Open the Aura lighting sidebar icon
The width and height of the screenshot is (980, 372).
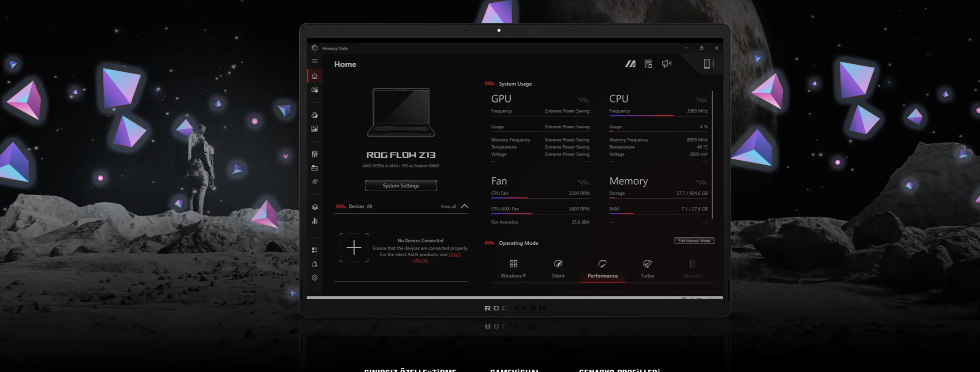click(x=315, y=115)
